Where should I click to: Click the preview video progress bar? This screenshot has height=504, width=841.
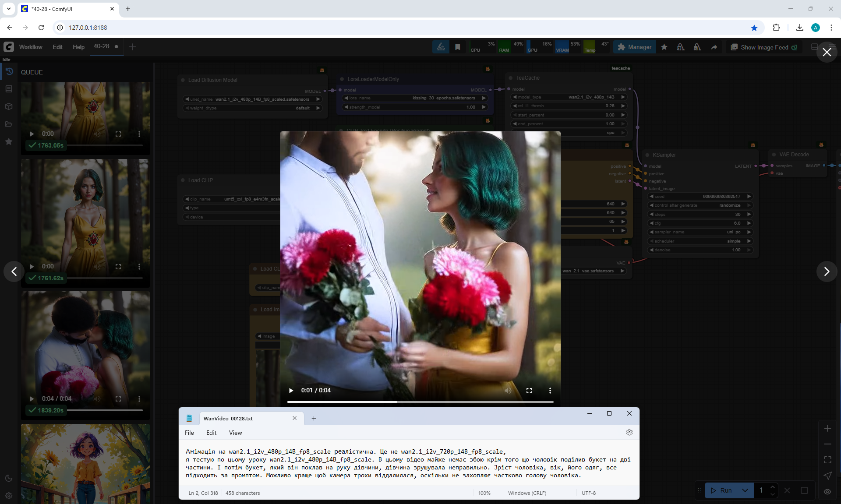click(x=420, y=402)
